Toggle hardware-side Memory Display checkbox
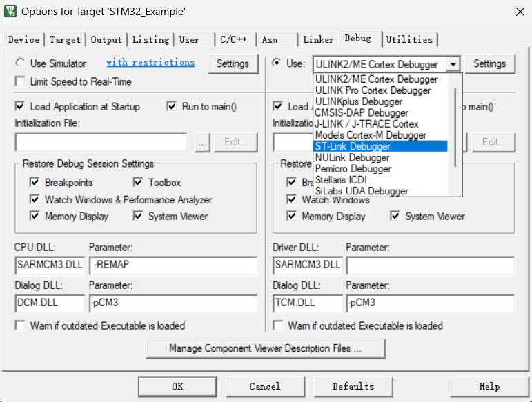The width and height of the screenshot is (532, 402). tap(291, 216)
